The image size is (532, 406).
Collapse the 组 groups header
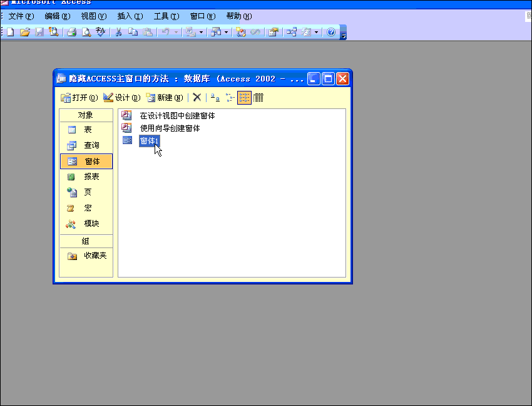[86, 241]
